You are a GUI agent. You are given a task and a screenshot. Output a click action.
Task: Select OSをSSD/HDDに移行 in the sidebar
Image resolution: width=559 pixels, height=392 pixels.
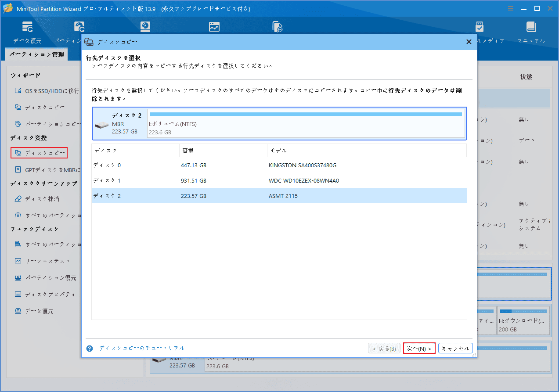[52, 91]
